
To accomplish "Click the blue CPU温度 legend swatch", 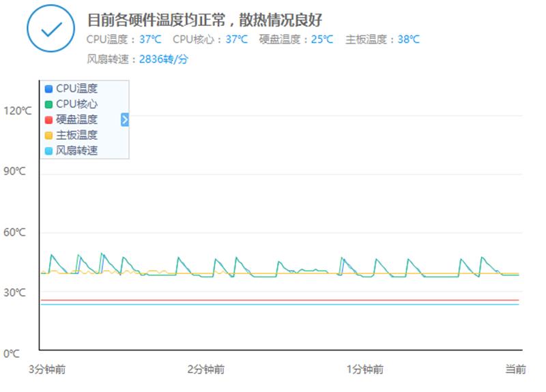I will click(x=48, y=89).
